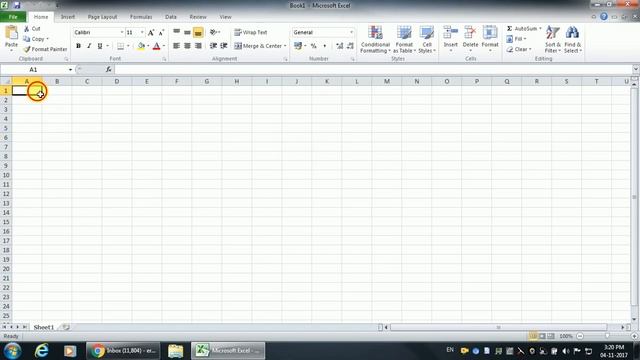Decrease indent of cell content
Screen dimensions: 640x360
click(213, 46)
